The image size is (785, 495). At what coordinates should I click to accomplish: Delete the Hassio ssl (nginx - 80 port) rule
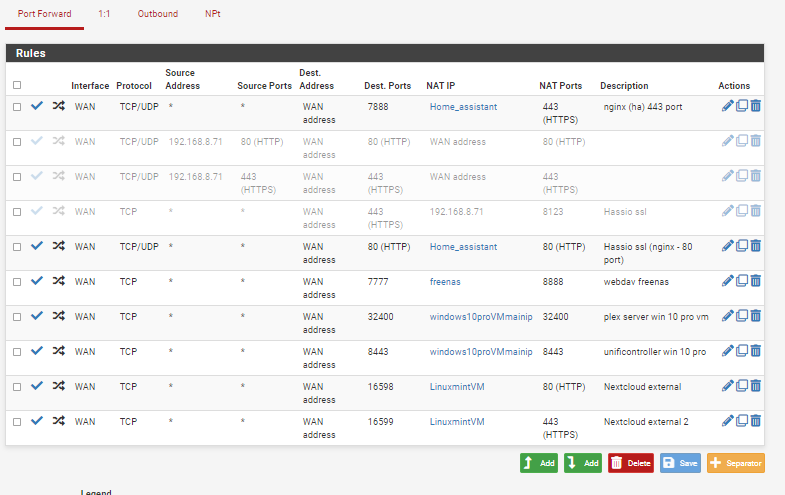point(755,246)
